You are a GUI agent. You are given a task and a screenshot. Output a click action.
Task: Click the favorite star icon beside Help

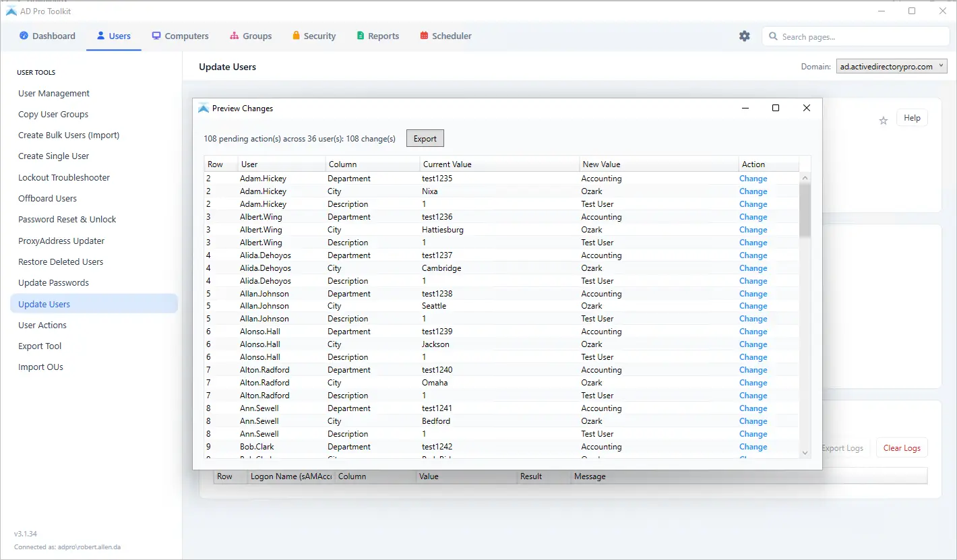pos(884,121)
